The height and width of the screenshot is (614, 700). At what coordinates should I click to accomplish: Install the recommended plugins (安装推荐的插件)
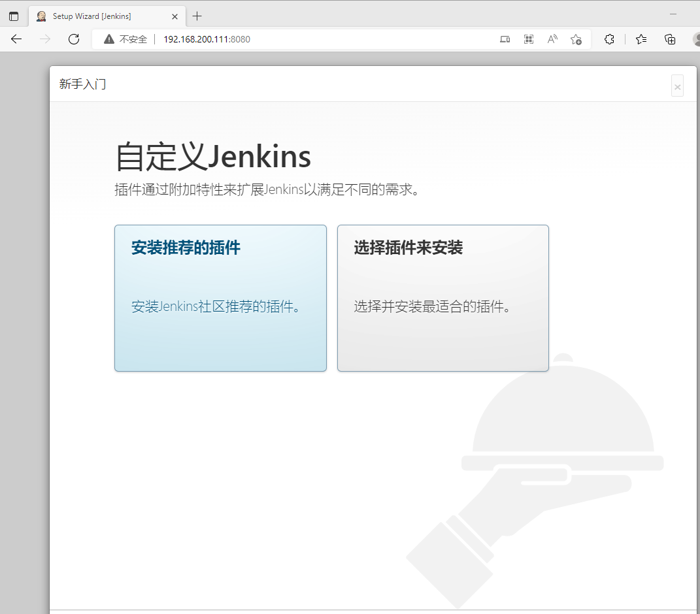point(220,298)
